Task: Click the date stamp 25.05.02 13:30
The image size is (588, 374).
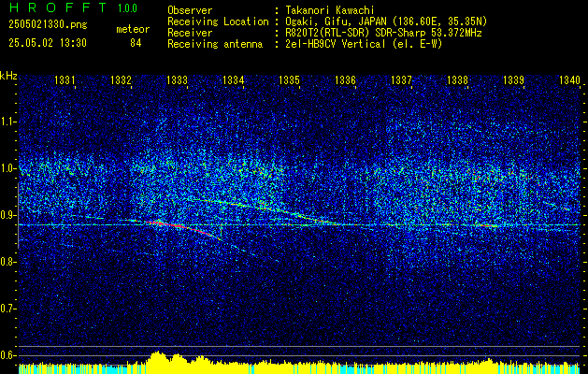Action: coord(48,43)
